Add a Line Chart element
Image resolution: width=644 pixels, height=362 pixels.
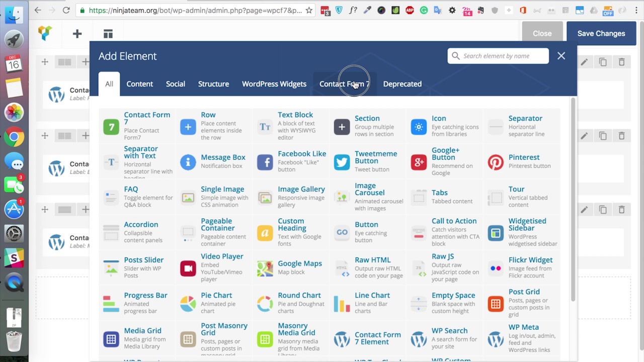pyautogui.click(x=368, y=304)
